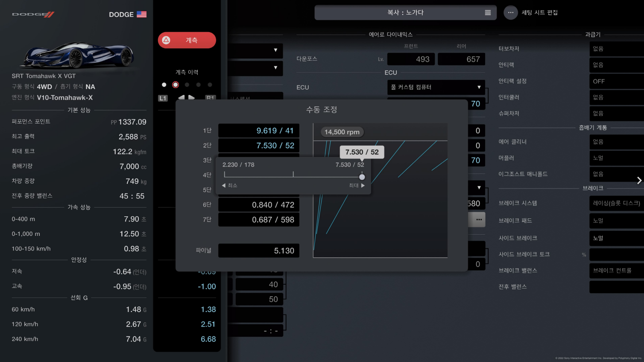
Task: Open the 터보차저 selection field
Action: 617,49
